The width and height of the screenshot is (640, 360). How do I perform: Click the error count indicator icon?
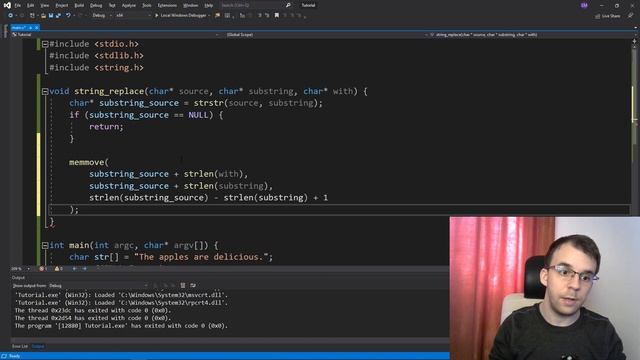pos(43,269)
